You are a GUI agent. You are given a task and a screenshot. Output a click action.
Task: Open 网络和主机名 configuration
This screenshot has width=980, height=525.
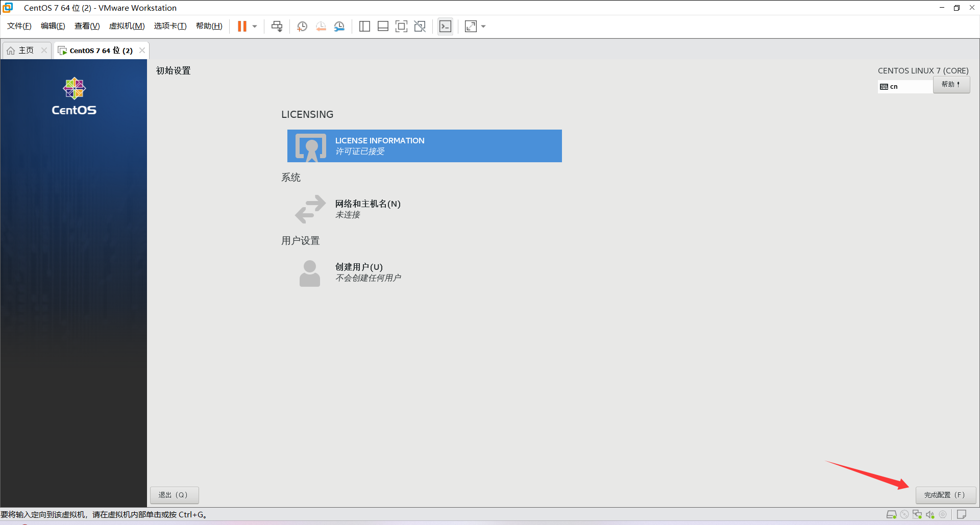[x=367, y=209]
